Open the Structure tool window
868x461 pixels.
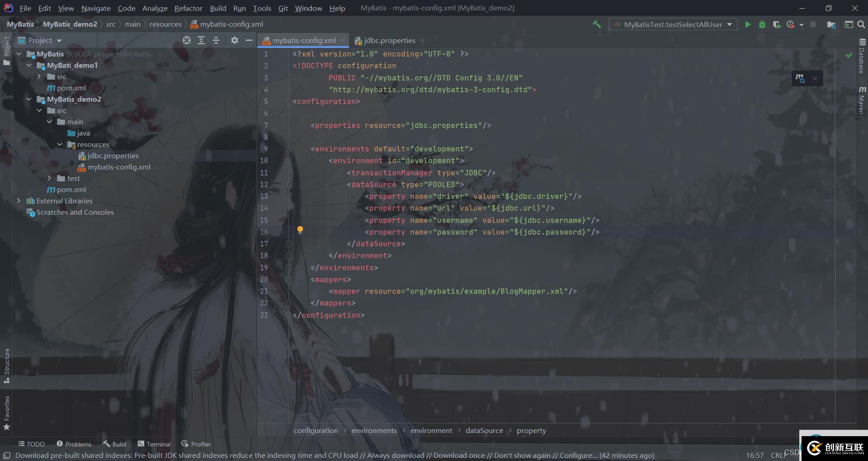(x=6, y=366)
